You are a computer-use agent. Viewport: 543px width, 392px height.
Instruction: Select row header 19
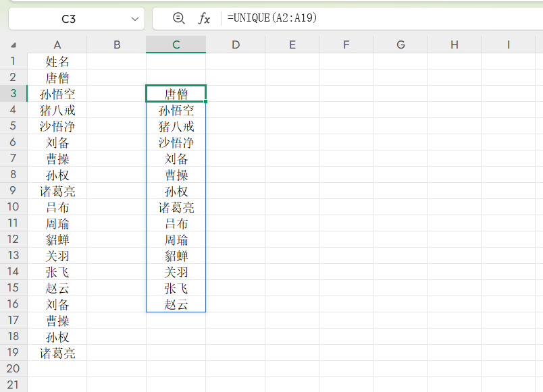[x=12, y=353]
